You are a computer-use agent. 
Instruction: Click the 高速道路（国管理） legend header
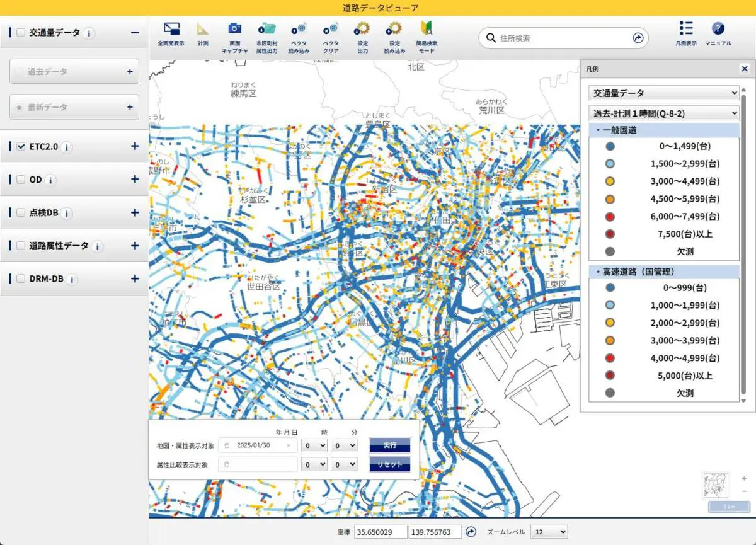[664, 272]
